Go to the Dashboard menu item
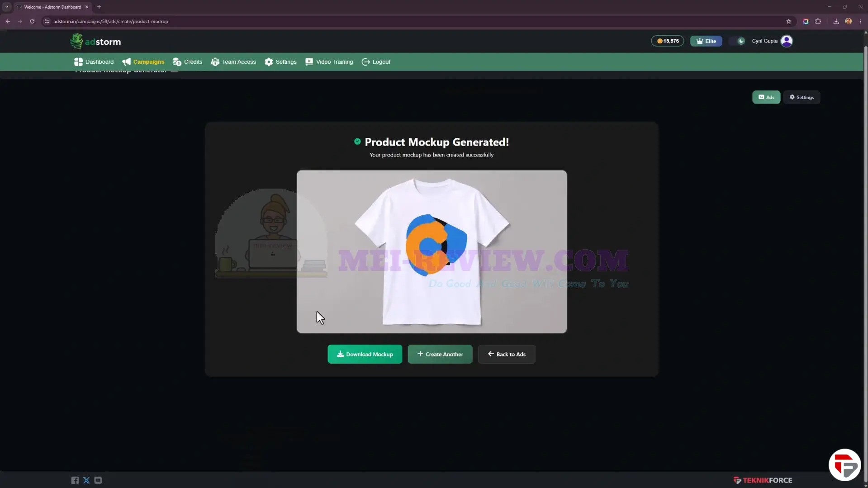This screenshot has width=868, height=488. [94, 62]
